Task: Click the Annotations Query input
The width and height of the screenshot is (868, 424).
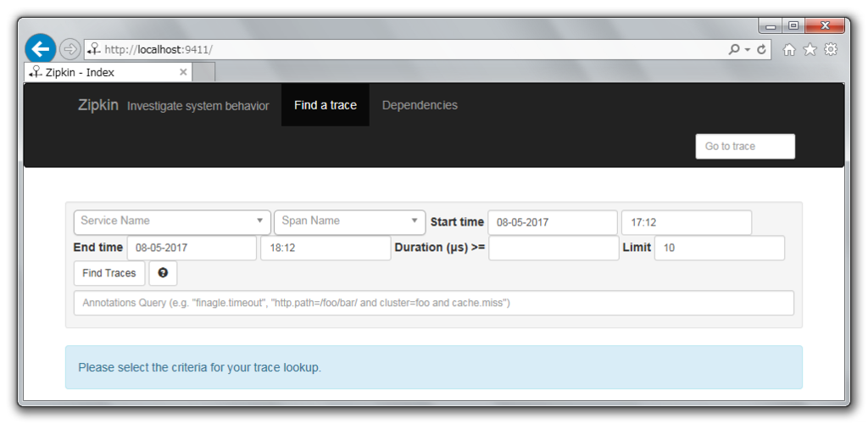Action: 434,303
